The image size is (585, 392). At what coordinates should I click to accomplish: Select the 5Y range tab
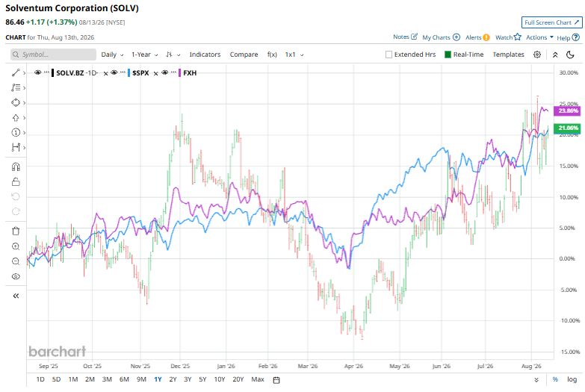[202, 379]
